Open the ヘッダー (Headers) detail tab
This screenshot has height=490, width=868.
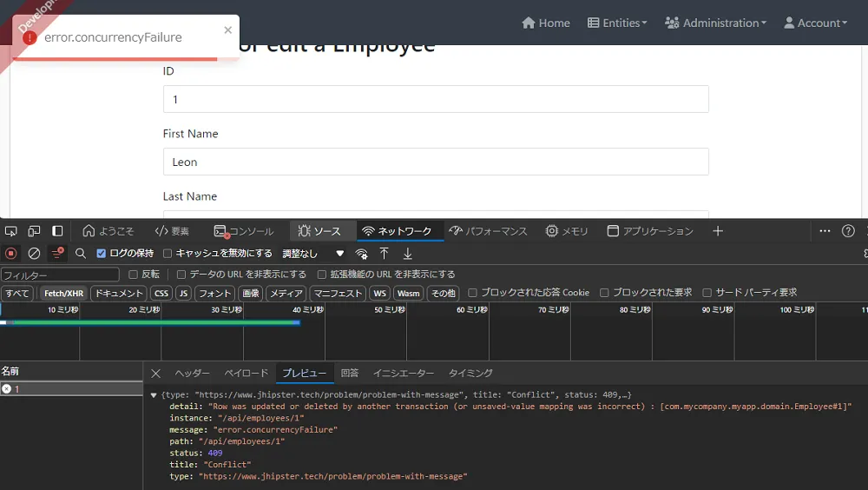192,373
